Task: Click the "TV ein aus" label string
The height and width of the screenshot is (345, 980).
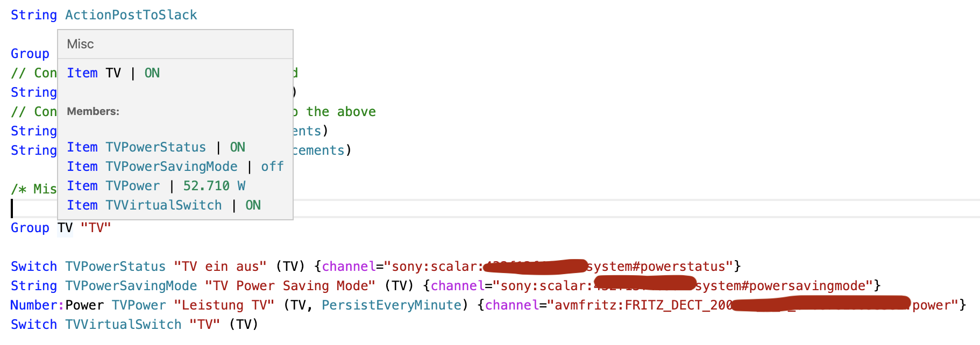Action: [220, 267]
